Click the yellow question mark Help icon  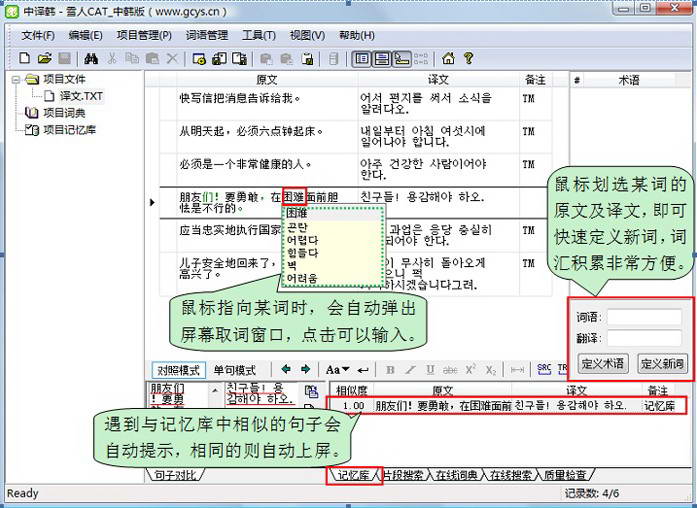coord(468,59)
